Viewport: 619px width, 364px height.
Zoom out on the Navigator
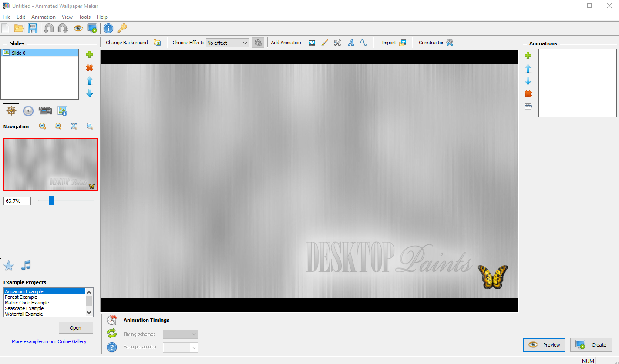(x=58, y=126)
